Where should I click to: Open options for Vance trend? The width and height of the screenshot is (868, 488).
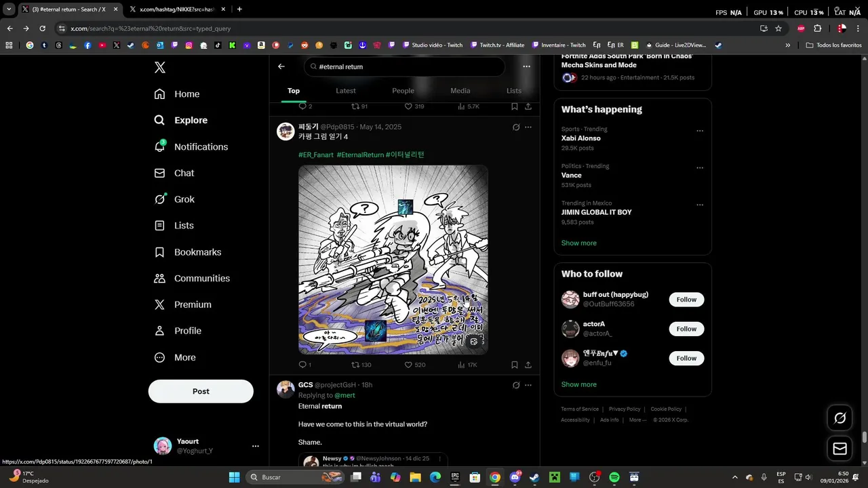[x=700, y=168]
